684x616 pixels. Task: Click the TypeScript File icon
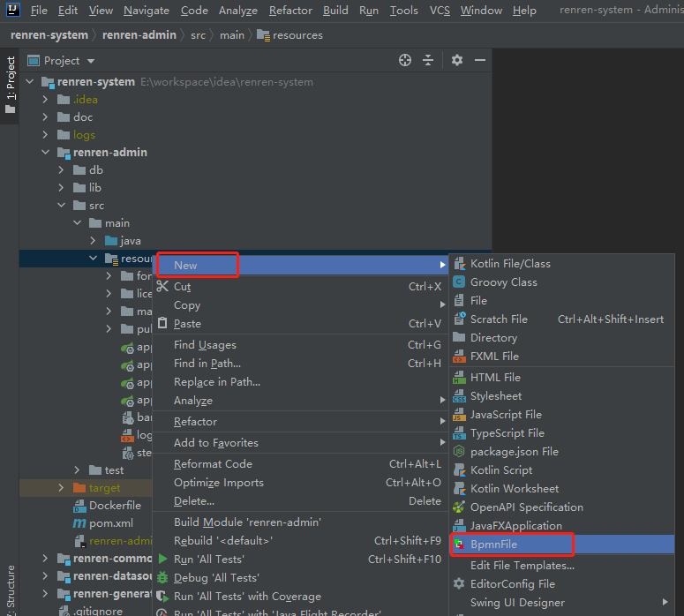click(x=459, y=432)
